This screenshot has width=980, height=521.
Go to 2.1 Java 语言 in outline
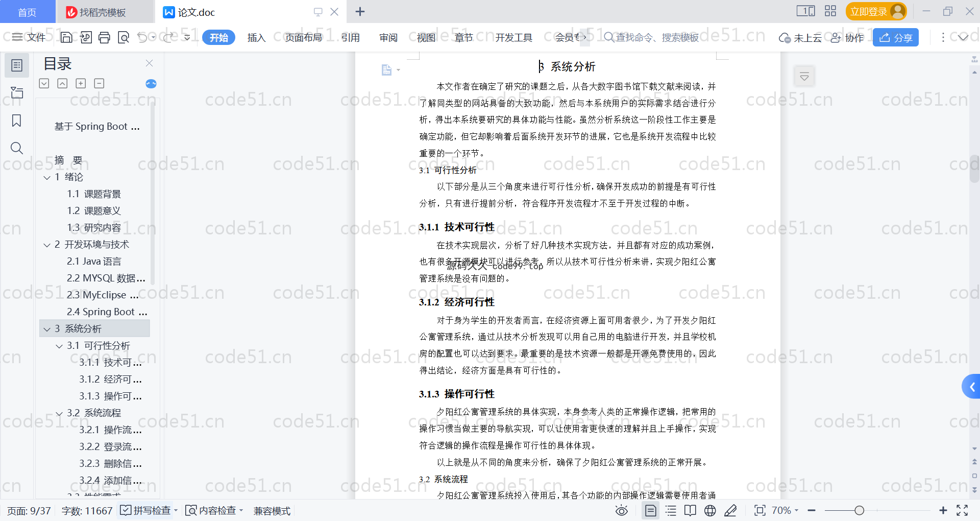[x=94, y=262]
